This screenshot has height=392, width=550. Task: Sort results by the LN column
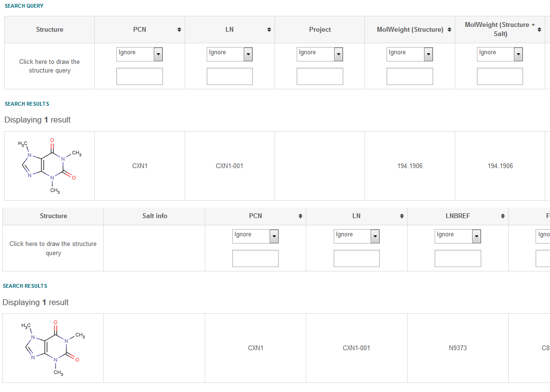tap(269, 29)
